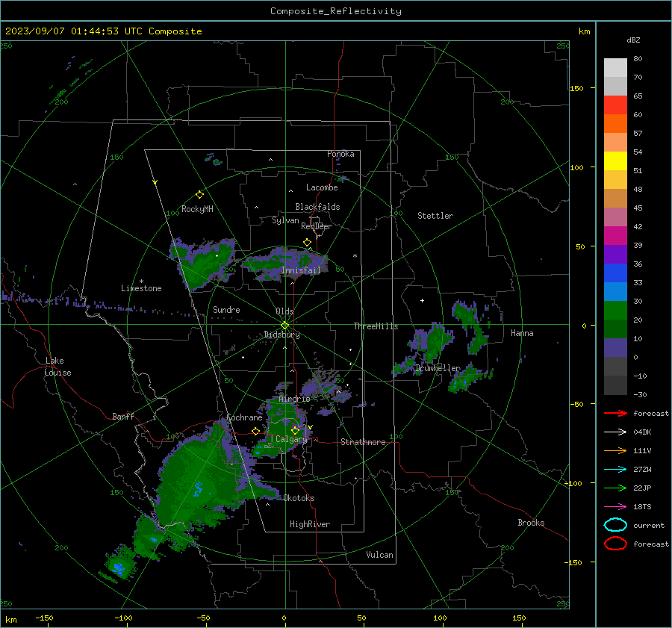
Task: Click the Strathmore city label
Action: 363,442
